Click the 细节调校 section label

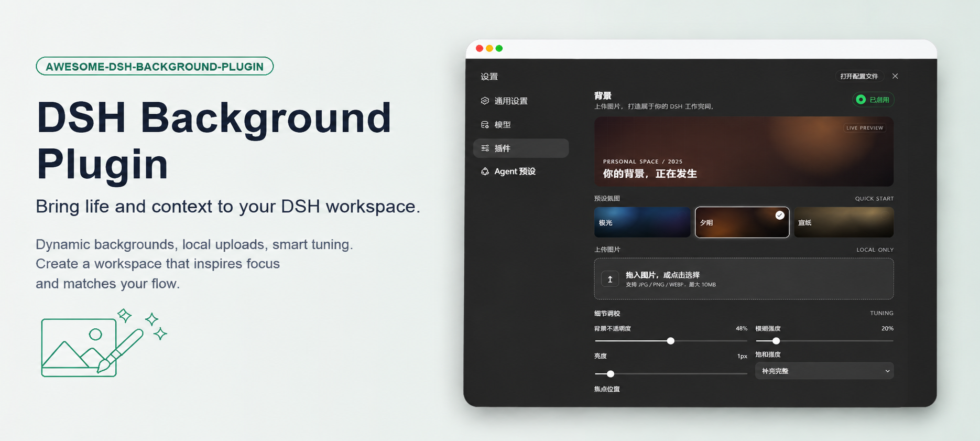click(x=607, y=314)
